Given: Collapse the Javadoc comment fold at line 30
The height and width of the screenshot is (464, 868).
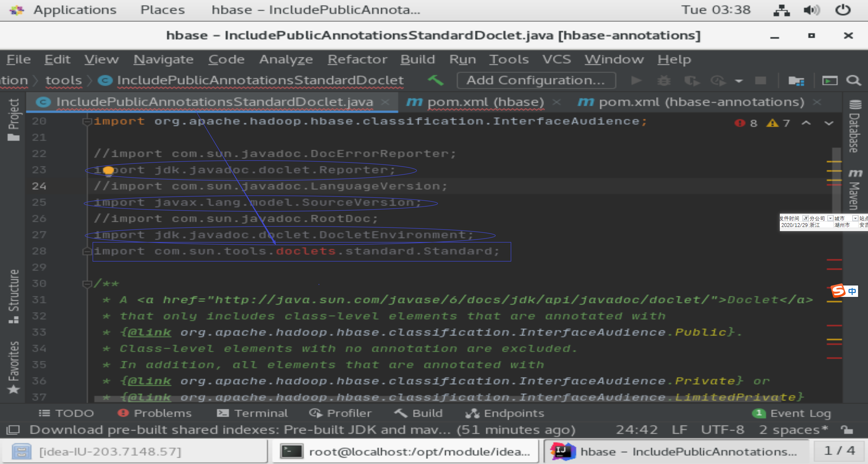Looking at the screenshot, I should coord(87,284).
